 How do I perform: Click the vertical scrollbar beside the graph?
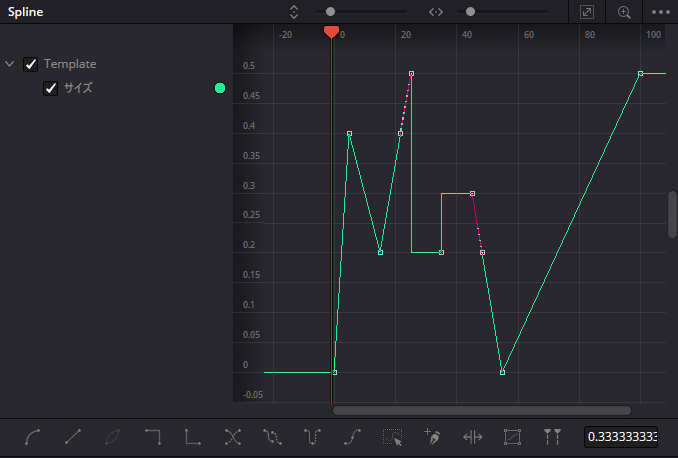(672, 214)
